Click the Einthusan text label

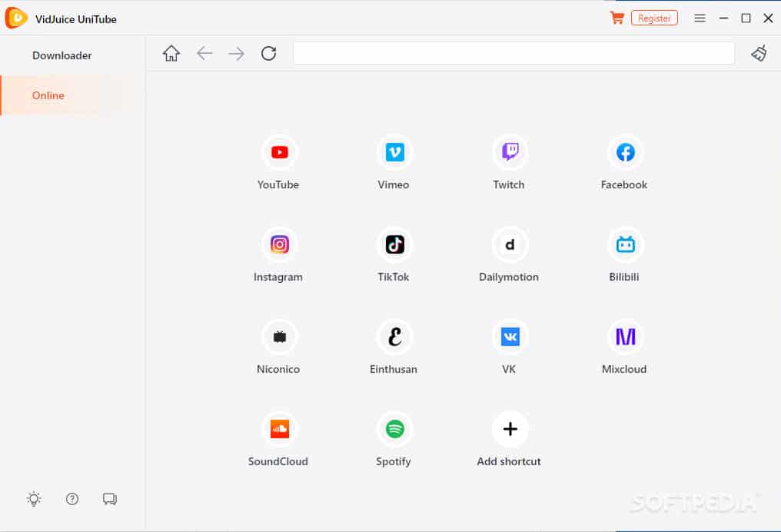point(394,369)
